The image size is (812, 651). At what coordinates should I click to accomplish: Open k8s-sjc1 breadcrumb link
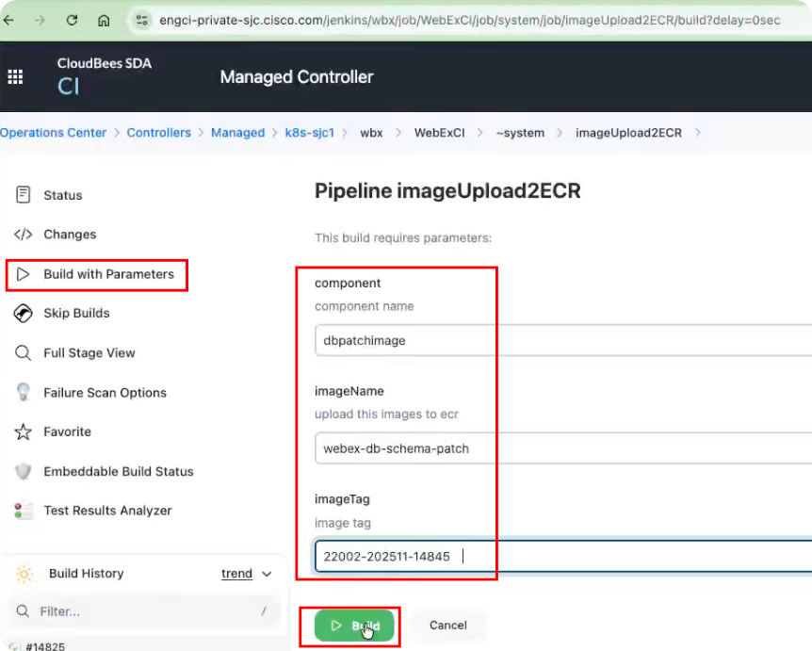coord(309,133)
